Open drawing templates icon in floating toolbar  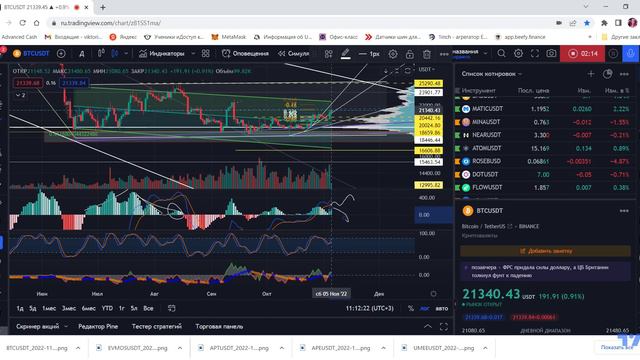pos(328,54)
